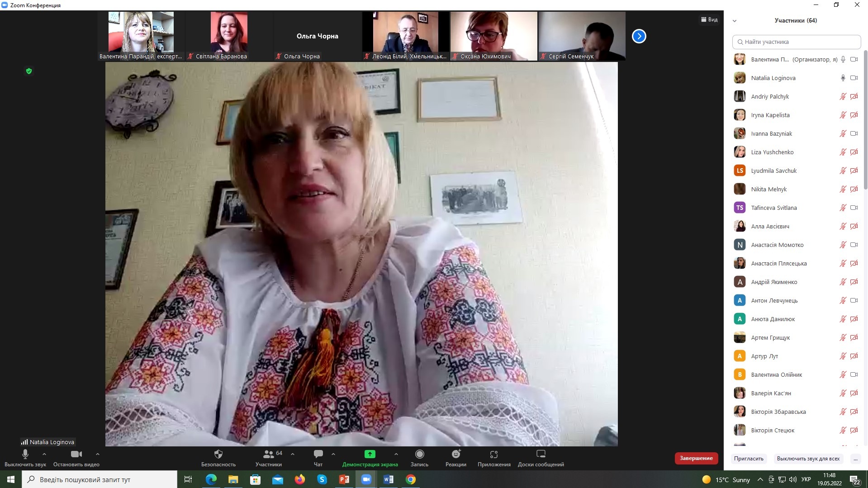Open the Участники panel button
868x488 pixels.
click(x=269, y=458)
